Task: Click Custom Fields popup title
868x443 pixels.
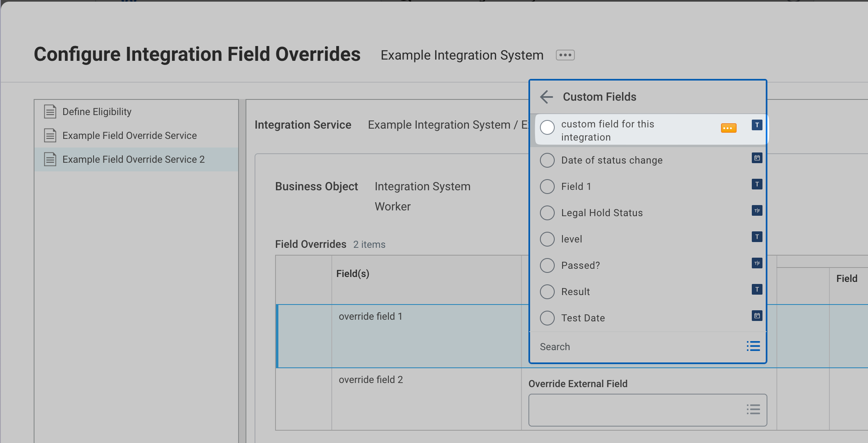Action: point(599,97)
